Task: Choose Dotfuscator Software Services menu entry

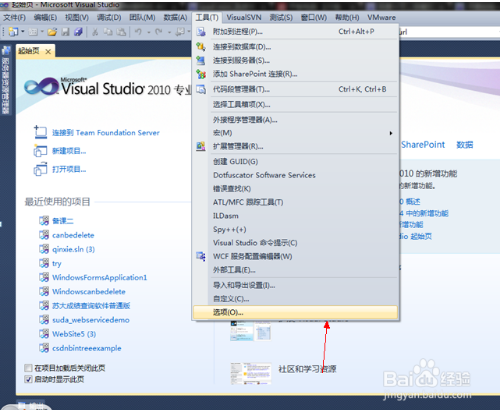Action: [x=295, y=175]
